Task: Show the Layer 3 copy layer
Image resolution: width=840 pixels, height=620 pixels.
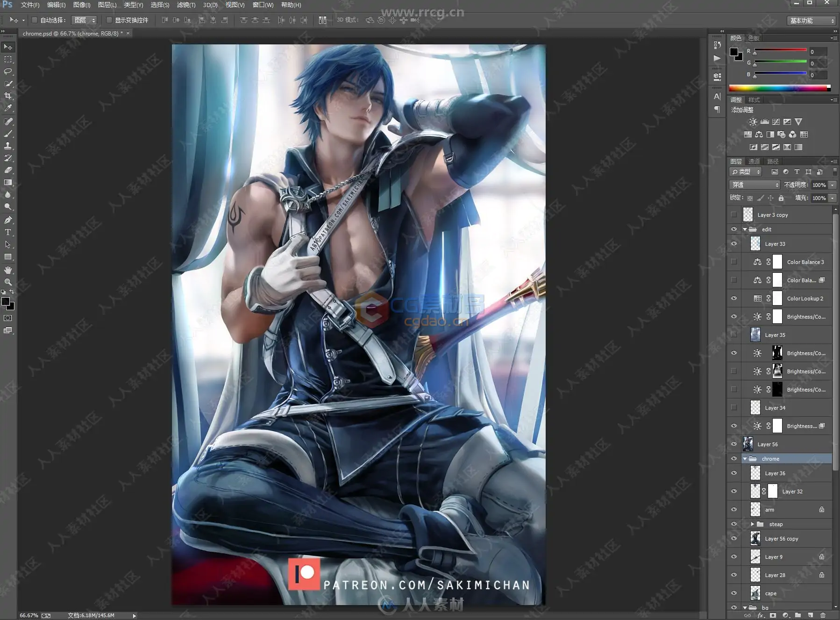Action: (x=734, y=215)
